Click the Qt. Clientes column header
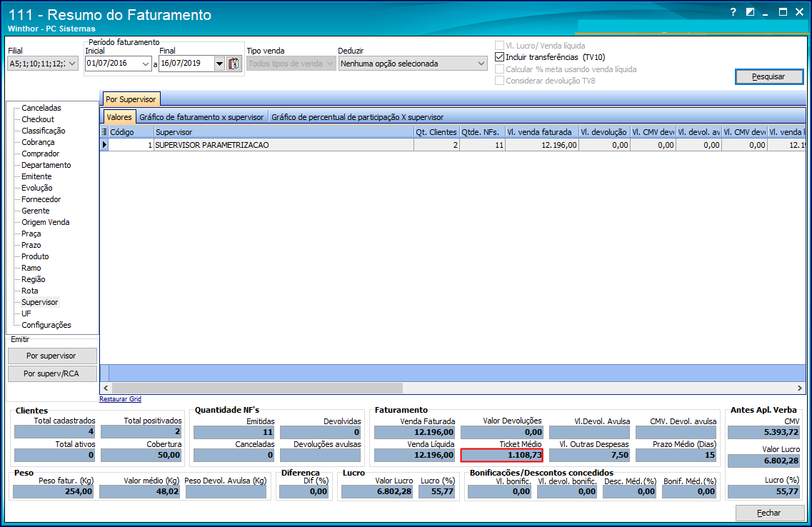Image resolution: width=812 pixels, height=527 pixels. 436,132
